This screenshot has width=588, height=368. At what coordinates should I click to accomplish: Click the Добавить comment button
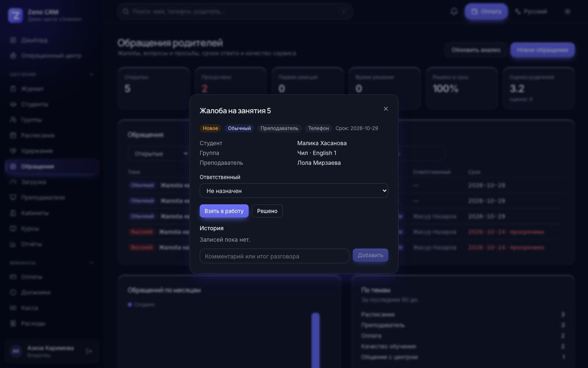(x=370, y=255)
